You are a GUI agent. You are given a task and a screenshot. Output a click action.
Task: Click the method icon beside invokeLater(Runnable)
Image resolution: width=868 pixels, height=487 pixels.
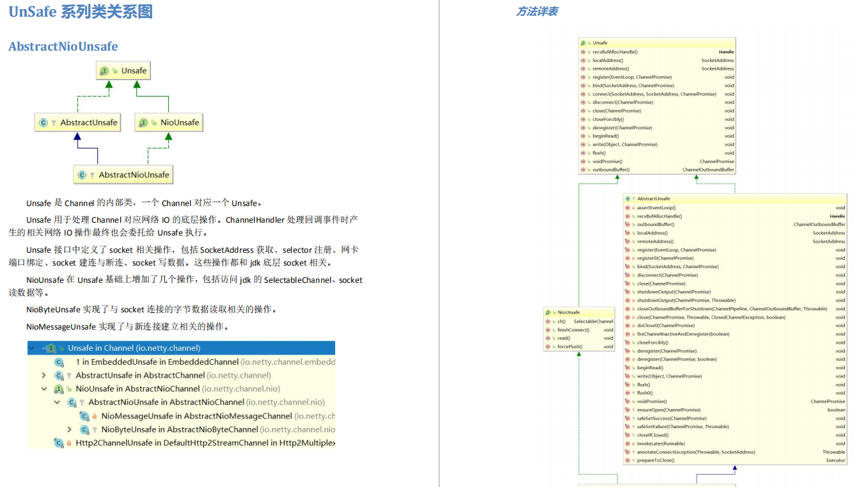click(x=627, y=443)
